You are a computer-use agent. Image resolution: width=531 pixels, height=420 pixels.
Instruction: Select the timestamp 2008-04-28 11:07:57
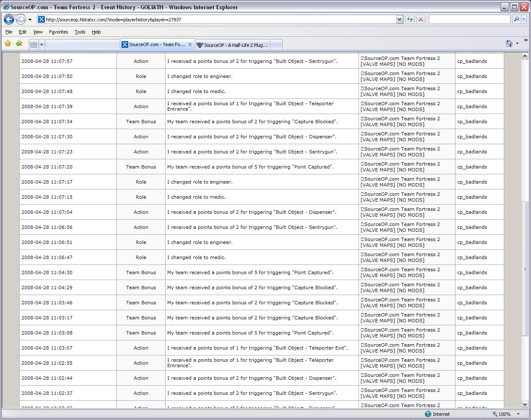47,61
